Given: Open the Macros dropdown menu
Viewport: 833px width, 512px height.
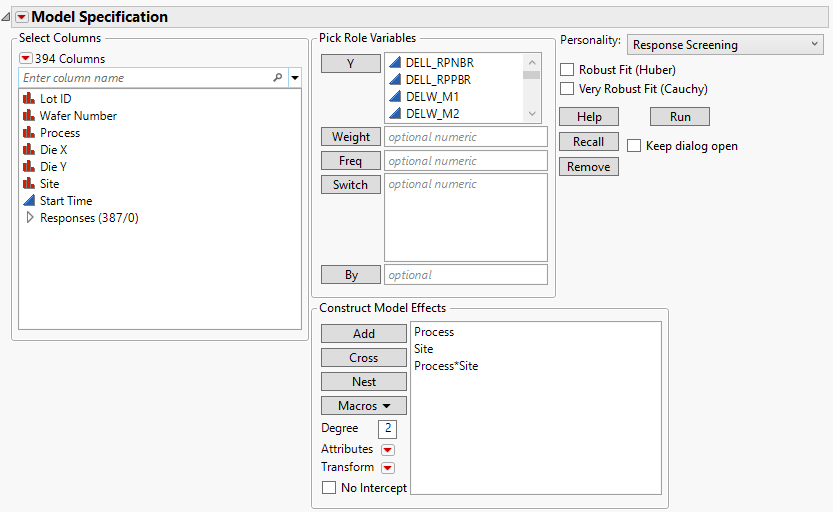Looking at the screenshot, I should pos(364,405).
